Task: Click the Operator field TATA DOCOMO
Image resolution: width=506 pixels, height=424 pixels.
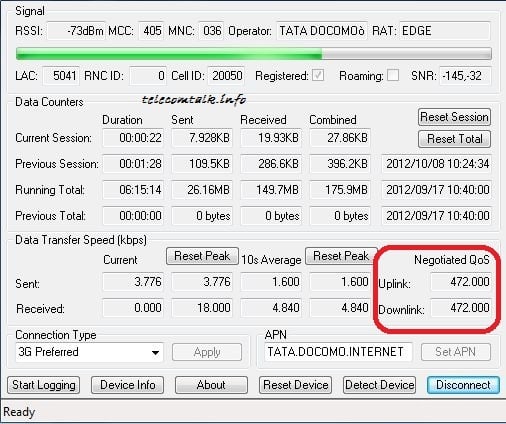Action: [x=322, y=31]
